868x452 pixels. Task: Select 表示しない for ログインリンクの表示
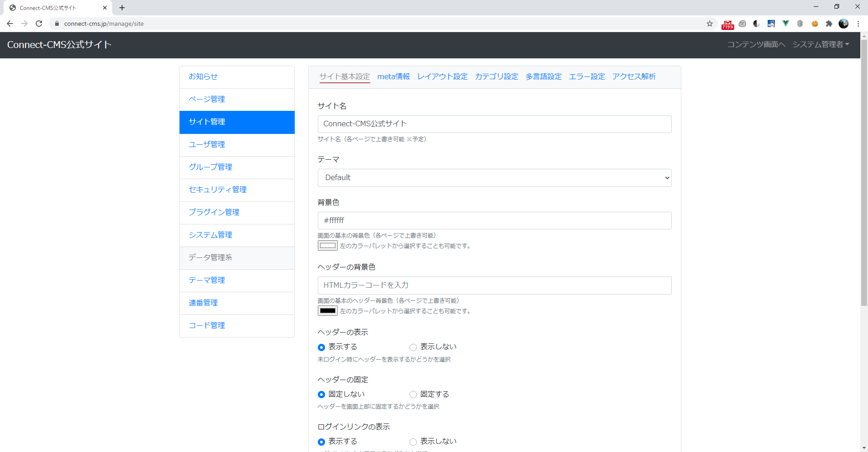click(413, 442)
